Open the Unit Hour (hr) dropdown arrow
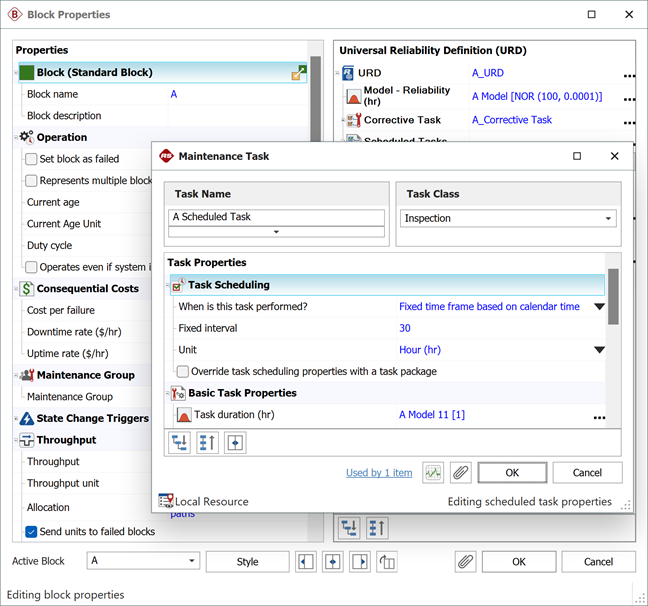Viewport: 648px width, 606px height. coord(599,350)
